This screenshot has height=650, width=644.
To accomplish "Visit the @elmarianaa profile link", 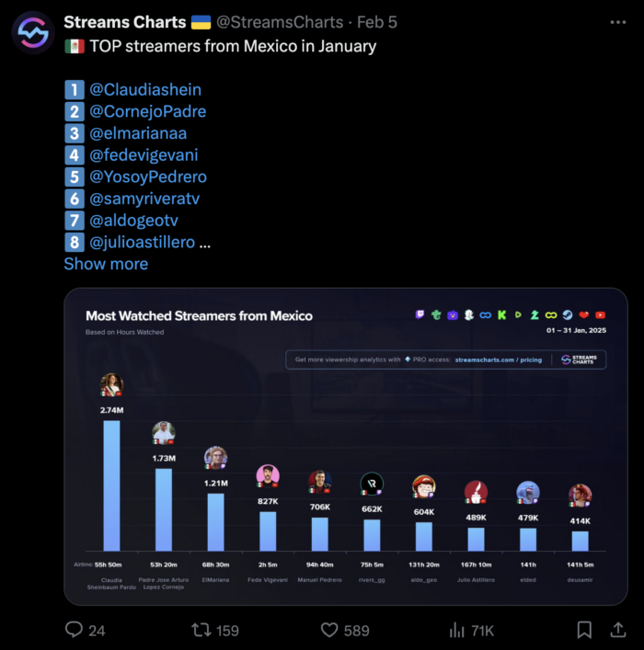I will pyautogui.click(x=138, y=133).
